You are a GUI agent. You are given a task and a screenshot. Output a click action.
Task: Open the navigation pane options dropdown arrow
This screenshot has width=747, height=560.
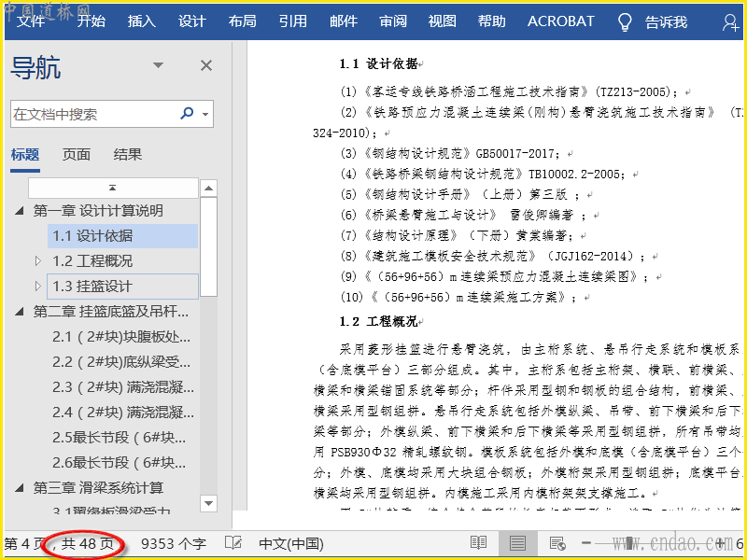point(158,65)
